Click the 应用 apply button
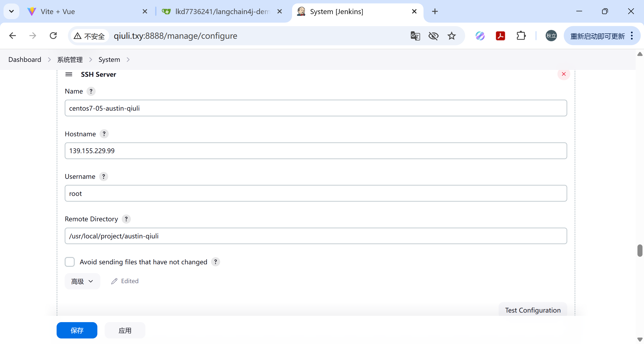 click(x=125, y=330)
